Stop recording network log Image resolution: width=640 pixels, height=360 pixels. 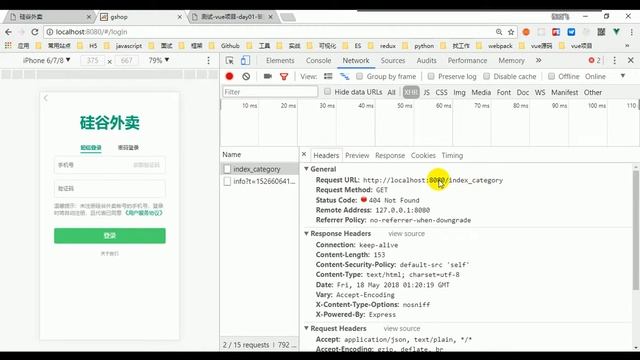(229, 76)
